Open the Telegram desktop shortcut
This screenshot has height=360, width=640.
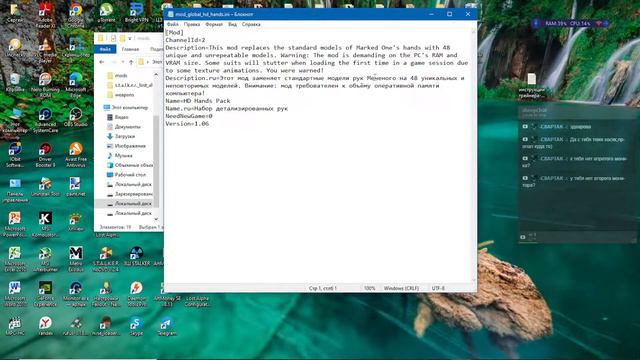(167, 326)
